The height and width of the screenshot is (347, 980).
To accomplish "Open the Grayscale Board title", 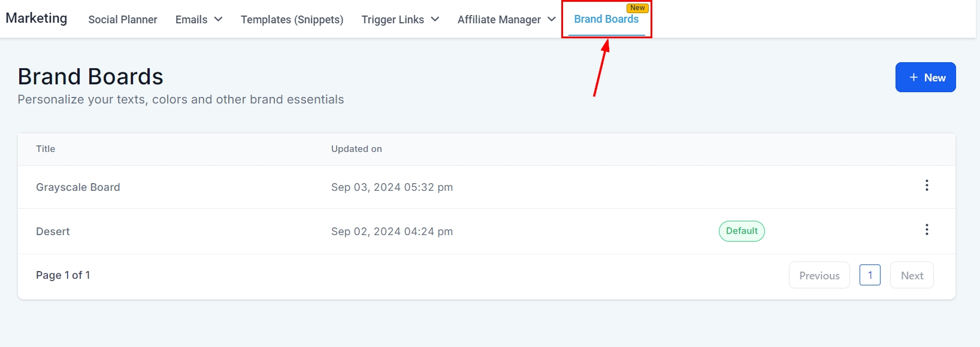I will click(x=78, y=187).
